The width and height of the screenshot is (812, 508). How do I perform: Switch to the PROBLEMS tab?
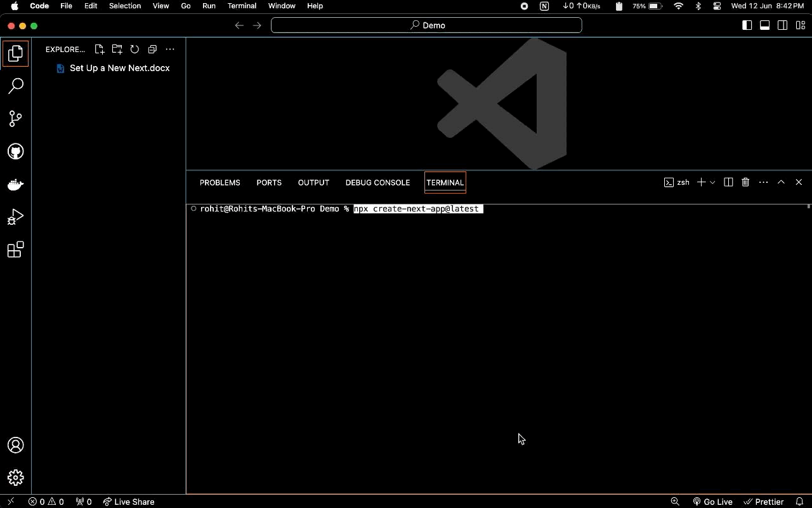pos(219,182)
